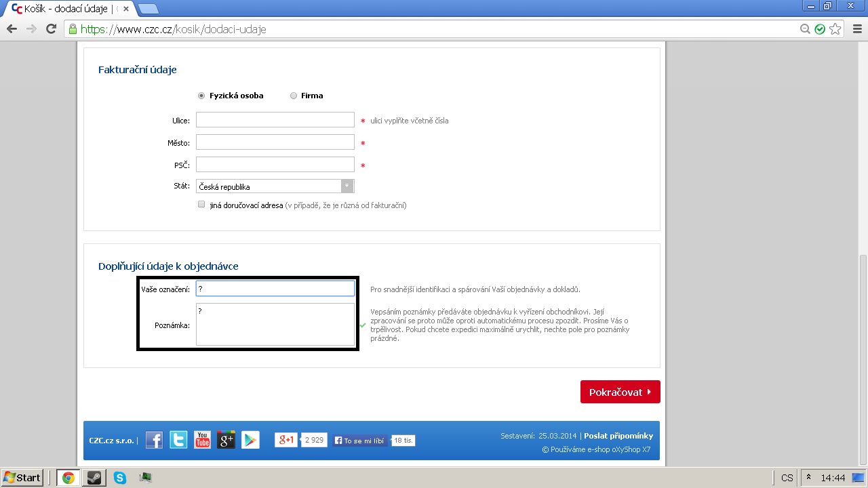Launch Chrome from the taskbar
Screen dimensions: 868x488
click(68, 478)
